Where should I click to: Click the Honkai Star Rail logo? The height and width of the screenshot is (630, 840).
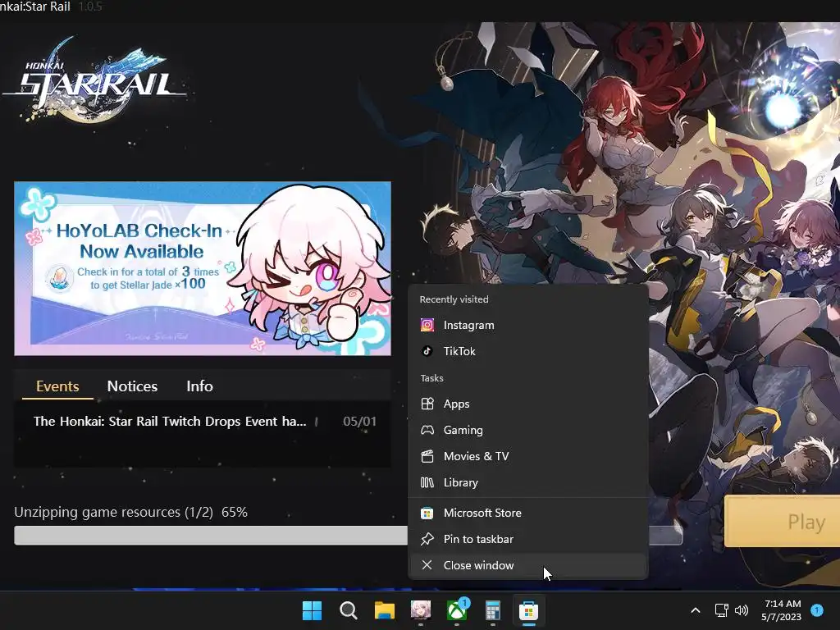point(95,80)
